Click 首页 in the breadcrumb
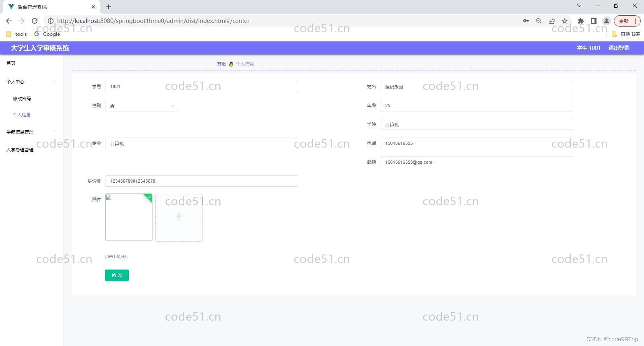The image size is (644, 346). (x=221, y=64)
